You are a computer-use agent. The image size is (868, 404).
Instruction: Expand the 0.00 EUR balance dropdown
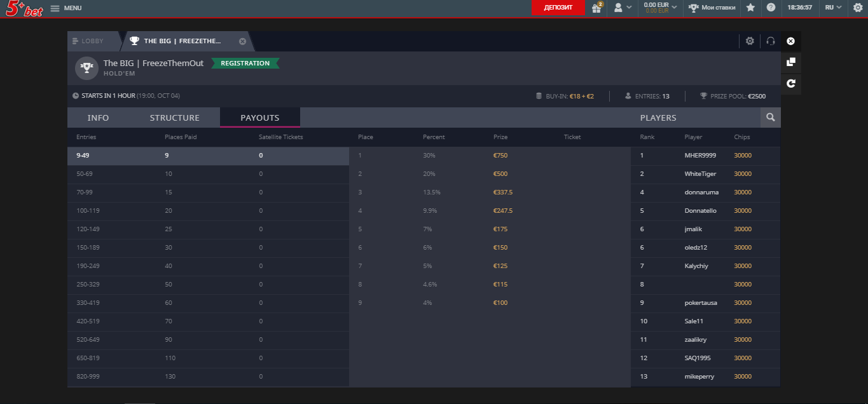click(660, 8)
